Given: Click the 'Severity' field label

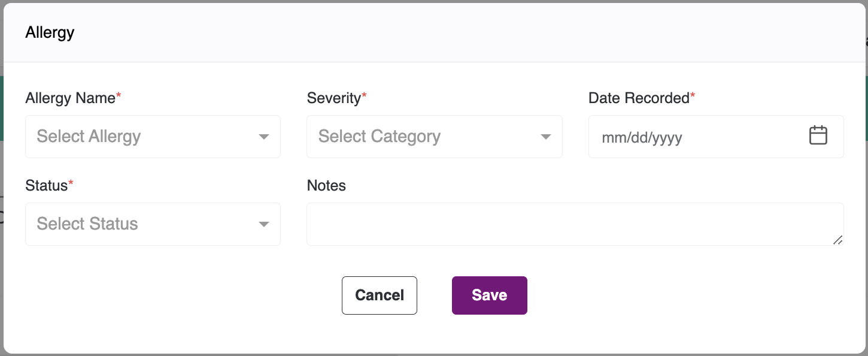Looking at the screenshot, I should [x=333, y=98].
